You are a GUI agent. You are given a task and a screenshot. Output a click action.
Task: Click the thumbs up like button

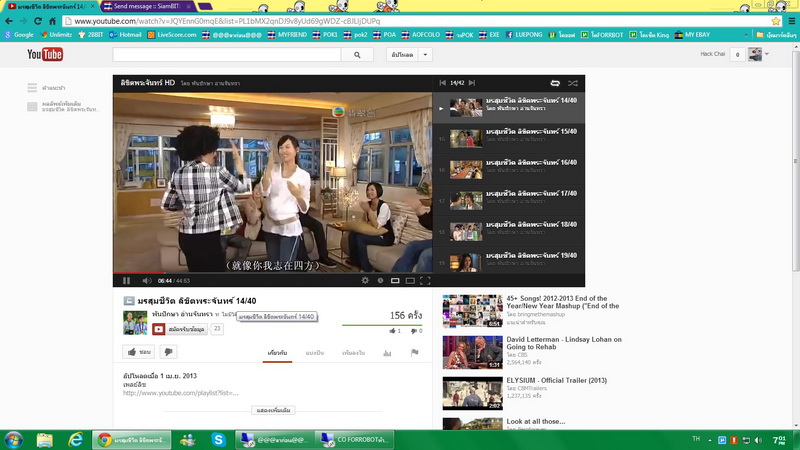tap(139, 352)
